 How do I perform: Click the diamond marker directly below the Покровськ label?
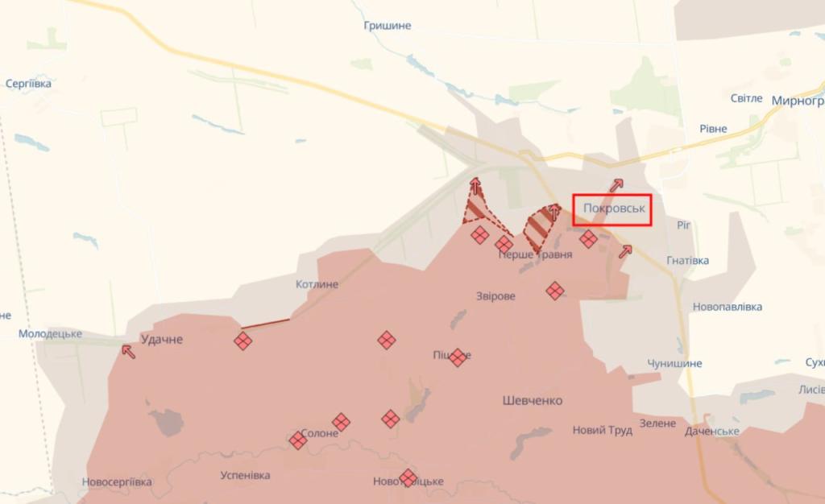coord(588,239)
